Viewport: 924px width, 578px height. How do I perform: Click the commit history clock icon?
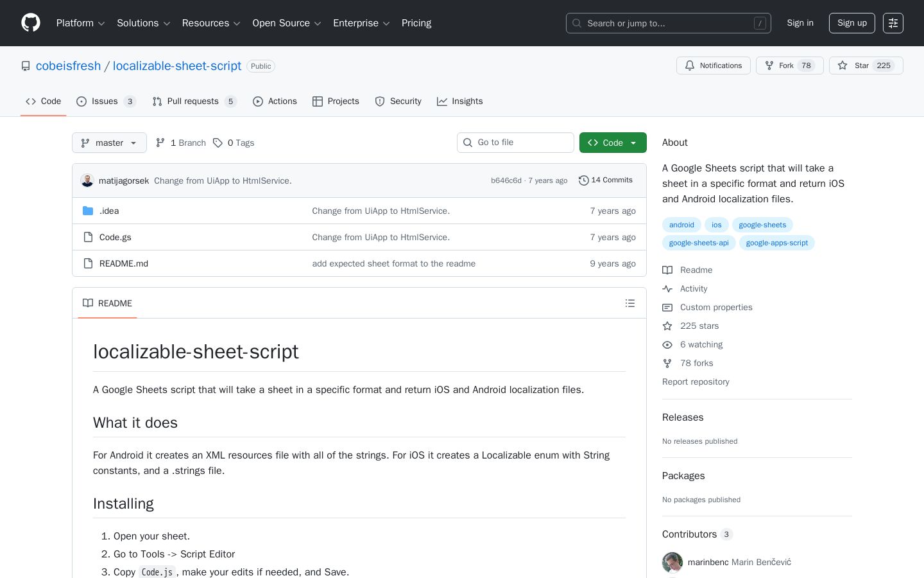[583, 180]
